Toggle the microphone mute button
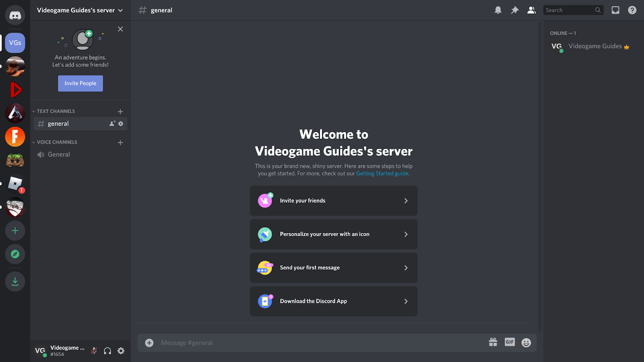Screen dimensions: 644x362 tap(94, 351)
